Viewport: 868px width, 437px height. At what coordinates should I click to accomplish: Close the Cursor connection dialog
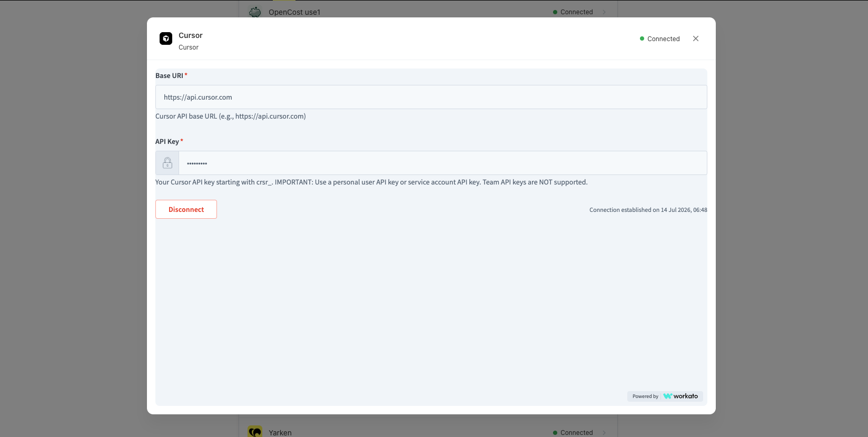[x=696, y=38]
